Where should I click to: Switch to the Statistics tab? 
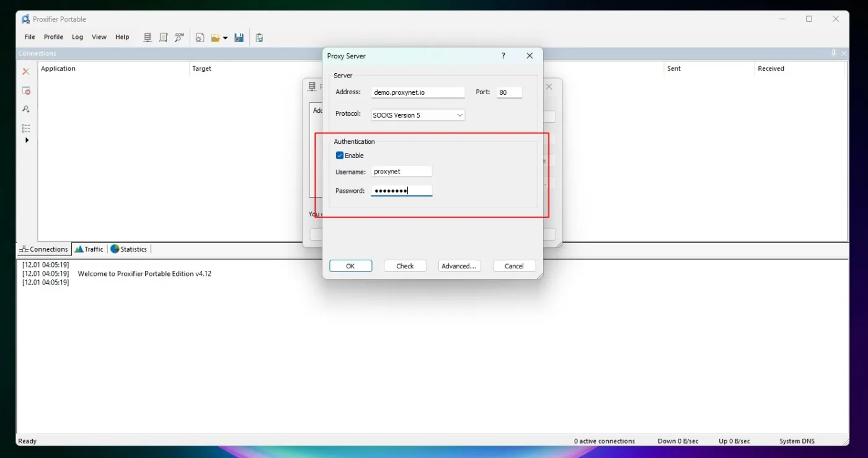[x=129, y=249]
